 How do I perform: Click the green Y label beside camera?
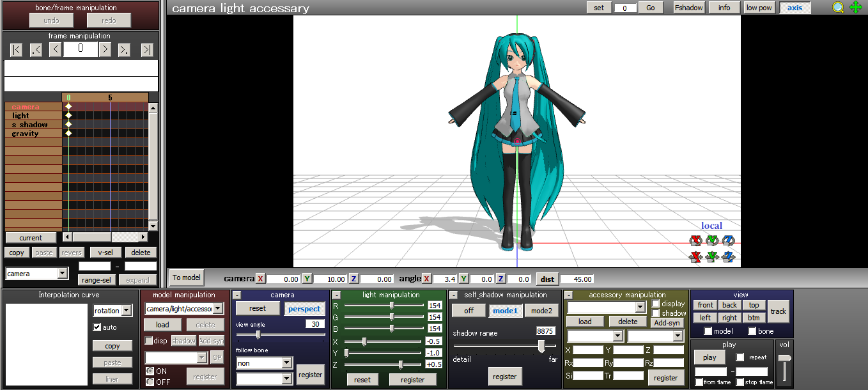pyautogui.click(x=307, y=279)
